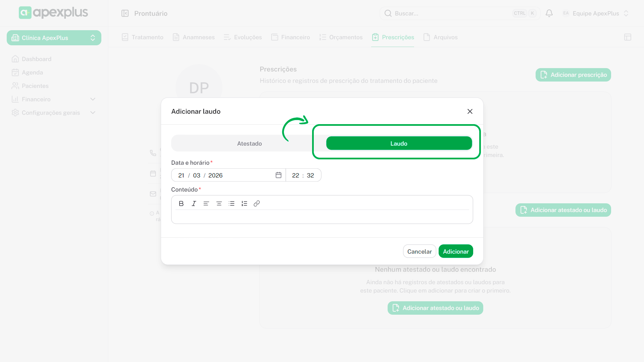Insert a hyperlink in content
Screen dimensions: 644x362
257,203
